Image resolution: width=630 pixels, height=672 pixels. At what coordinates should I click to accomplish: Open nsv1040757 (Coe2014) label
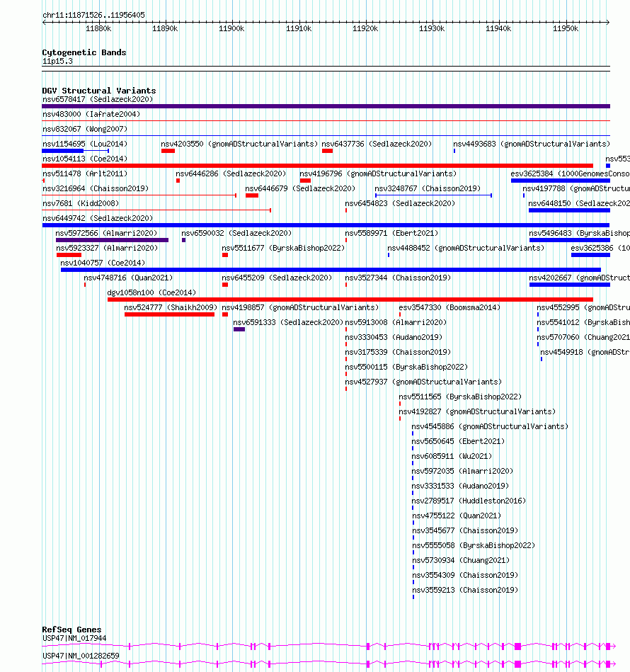pyautogui.click(x=103, y=263)
